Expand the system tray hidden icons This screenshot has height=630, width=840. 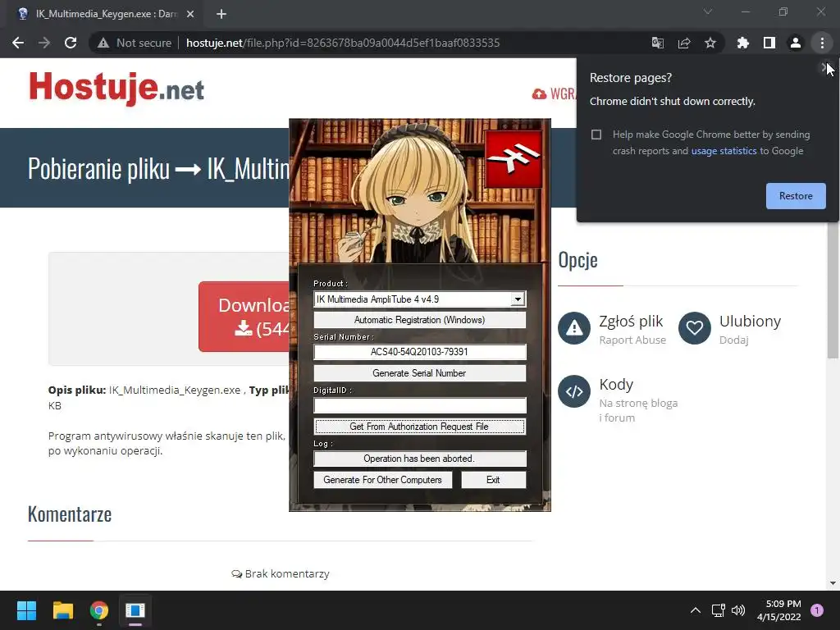696,610
